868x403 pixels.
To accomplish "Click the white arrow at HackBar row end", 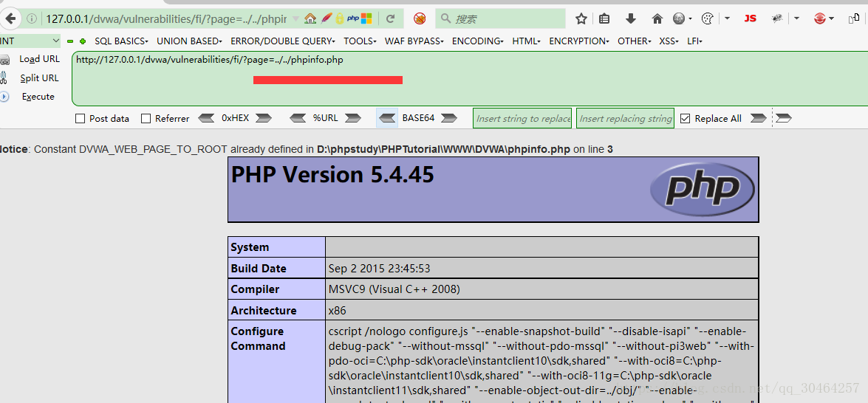I will click(784, 118).
